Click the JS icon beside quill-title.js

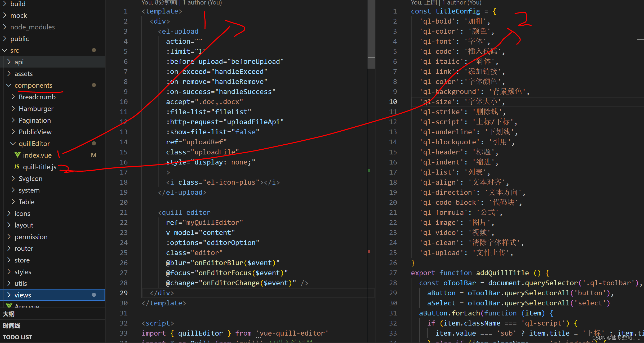[x=17, y=167]
